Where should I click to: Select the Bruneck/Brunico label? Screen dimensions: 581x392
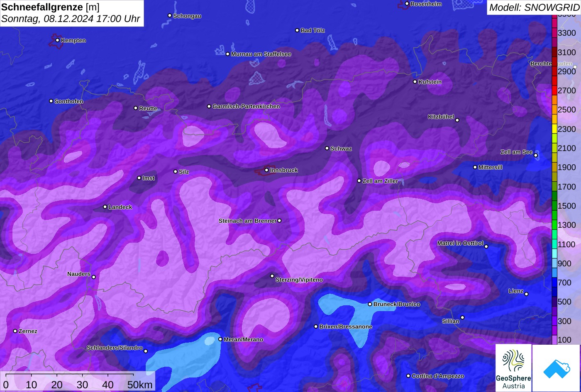(x=397, y=304)
